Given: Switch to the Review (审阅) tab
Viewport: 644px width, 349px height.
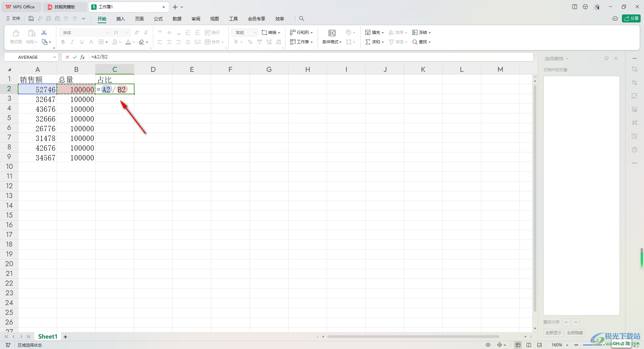Looking at the screenshot, I should click(196, 19).
